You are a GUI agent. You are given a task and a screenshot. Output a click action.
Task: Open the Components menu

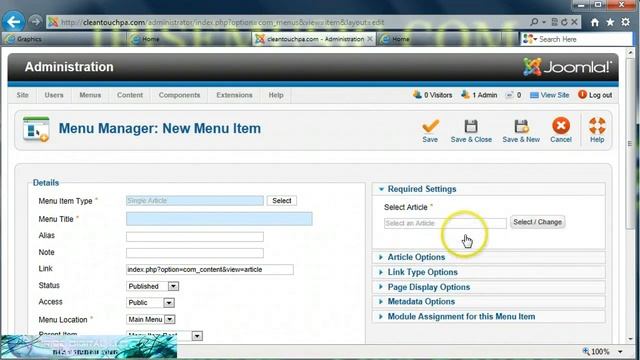(179, 95)
